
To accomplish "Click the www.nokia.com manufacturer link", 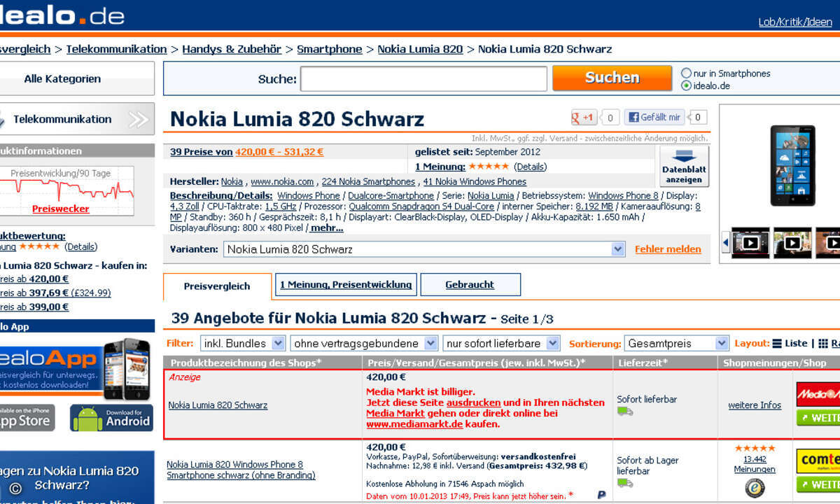I will coord(282,182).
